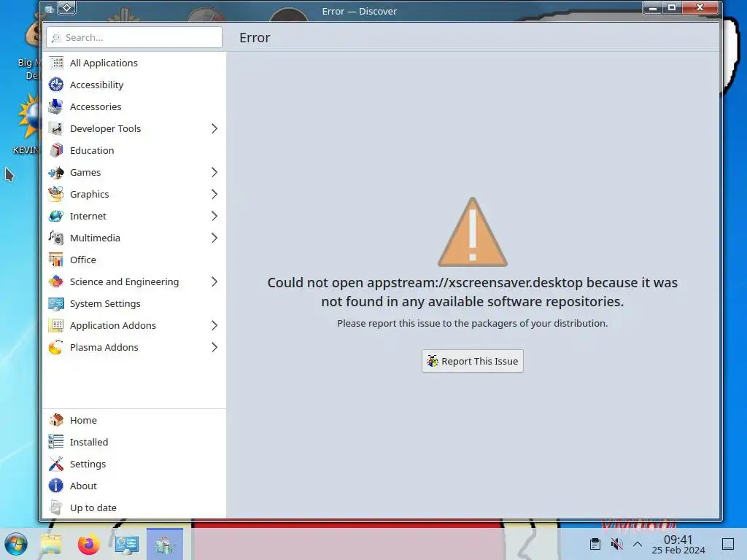Viewport: 747px width, 560px height.
Task: Click the Installed list icon
Action: (x=55, y=442)
